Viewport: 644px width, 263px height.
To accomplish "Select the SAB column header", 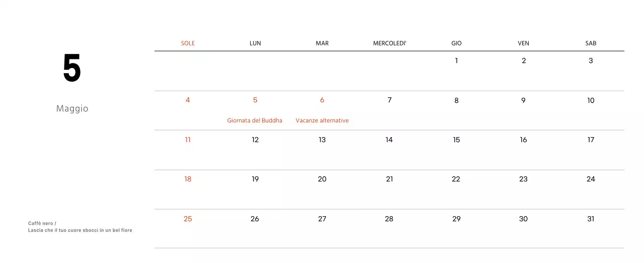I will click(591, 43).
